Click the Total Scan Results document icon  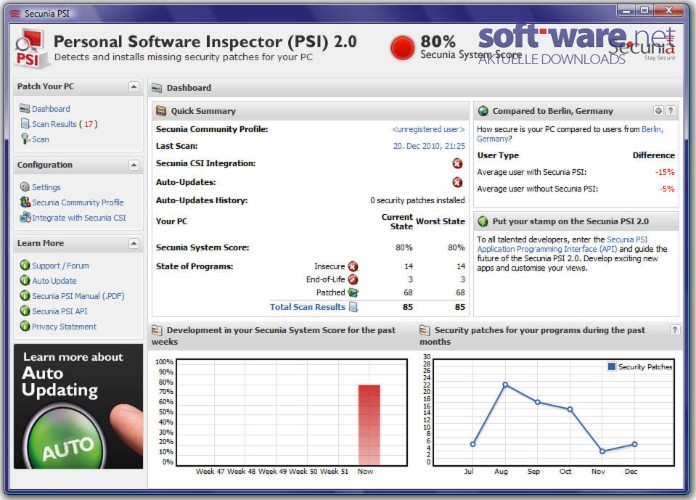click(x=353, y=307)
